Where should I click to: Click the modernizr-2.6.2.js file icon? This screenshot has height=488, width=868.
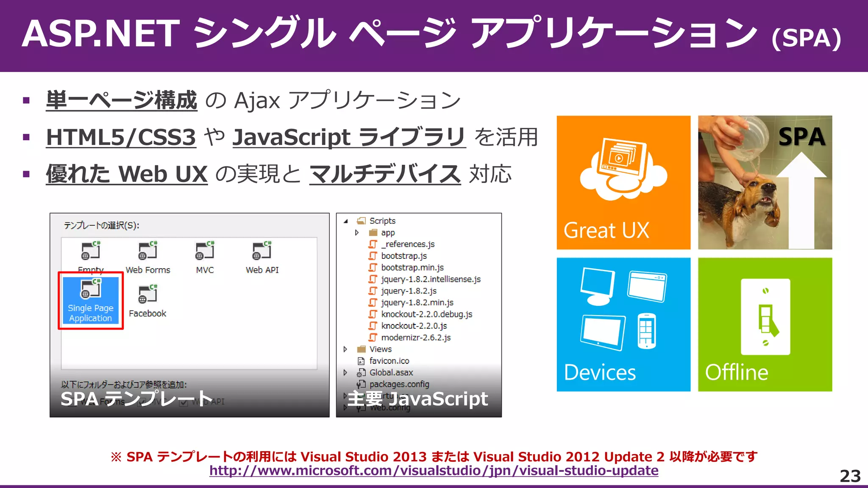[x=373, y=337]
